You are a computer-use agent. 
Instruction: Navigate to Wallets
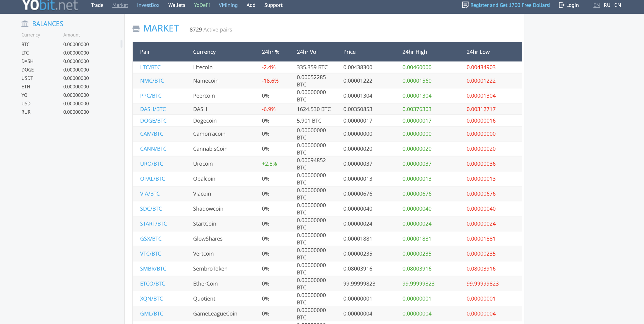pos(177,5)
